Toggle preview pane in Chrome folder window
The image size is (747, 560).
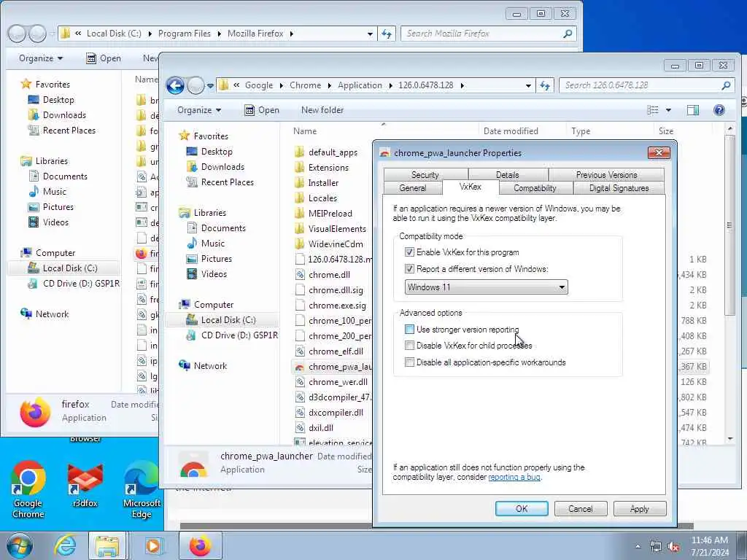[693, 110]
